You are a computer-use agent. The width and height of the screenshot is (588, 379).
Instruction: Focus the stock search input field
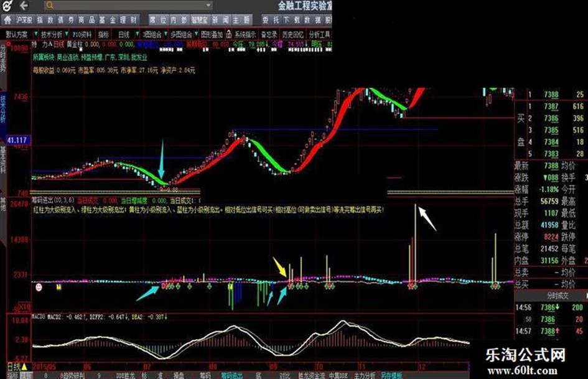pos(129,5)
